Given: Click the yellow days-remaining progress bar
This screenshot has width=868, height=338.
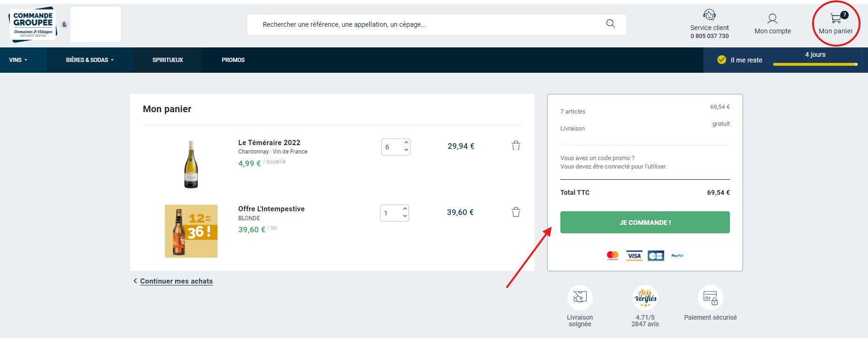Looking at the screenshot, I should (x=815, y=64).
